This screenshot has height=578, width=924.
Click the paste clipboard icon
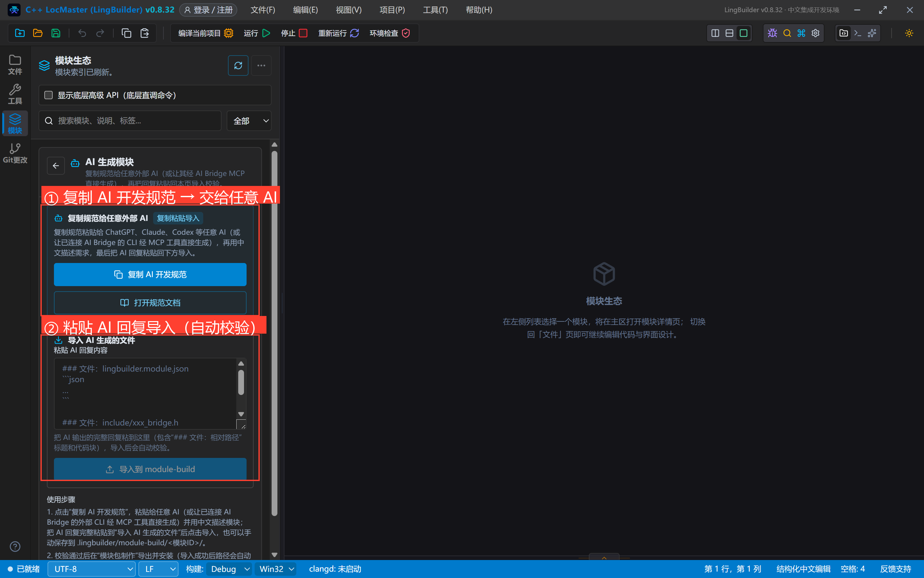(x=144, y=33)
